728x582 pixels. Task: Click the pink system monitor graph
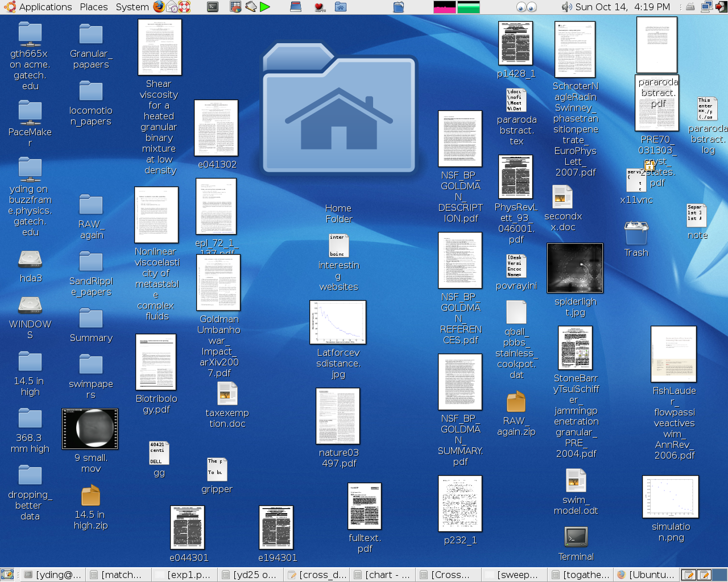(x=445, y=7)
